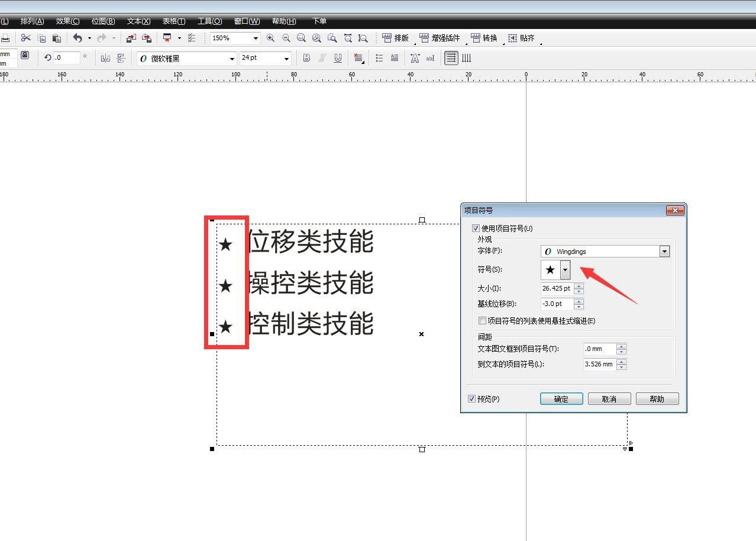Open the 帮助(H) menu
The width and height of the screenshot is (756, 541).
[x=283, y=21]
